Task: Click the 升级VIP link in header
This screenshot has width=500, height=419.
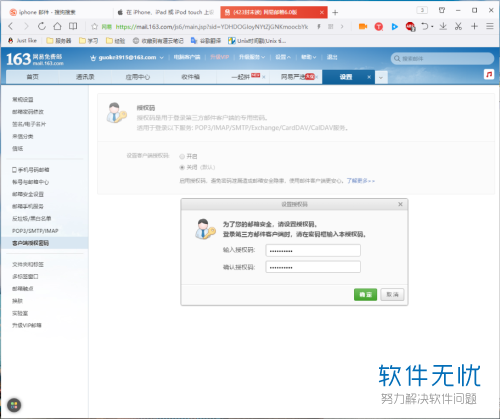Action: 219,57
